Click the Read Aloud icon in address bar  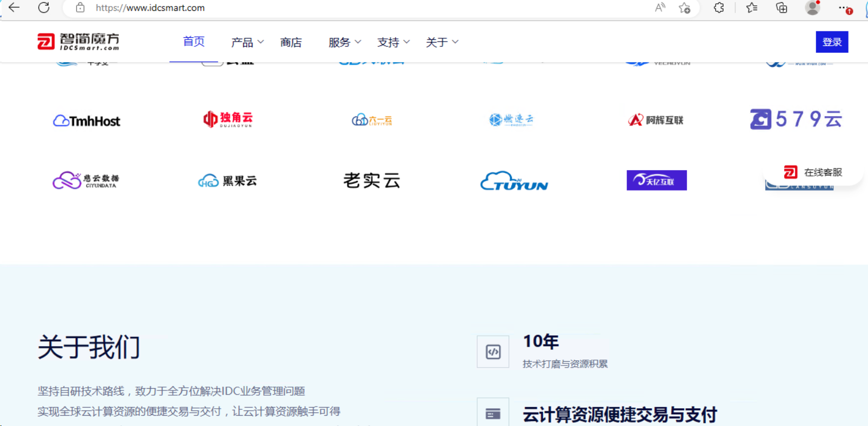pyautogui.click(x=660, y=8)
